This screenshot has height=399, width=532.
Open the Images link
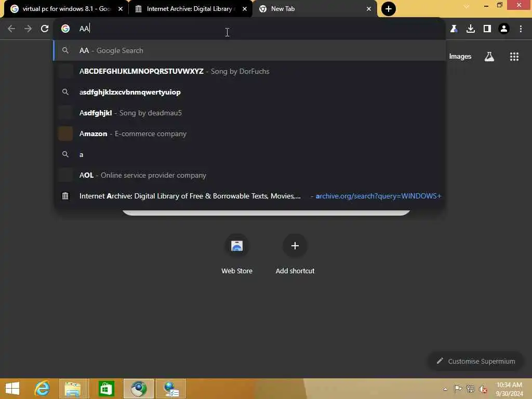(x=460, y=57)
